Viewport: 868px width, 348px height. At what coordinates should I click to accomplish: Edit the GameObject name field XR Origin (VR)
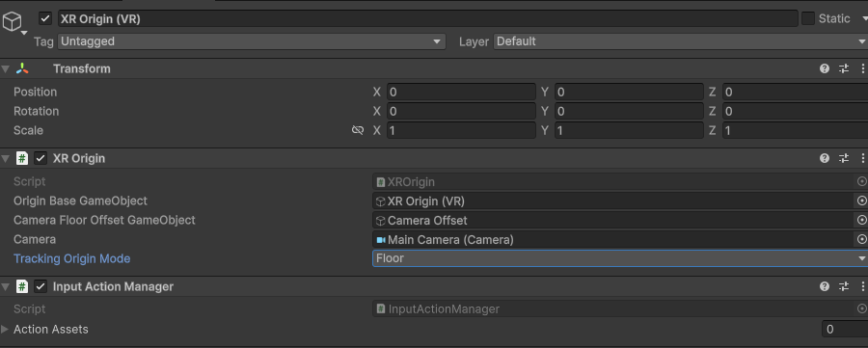[x=427, y=19]
